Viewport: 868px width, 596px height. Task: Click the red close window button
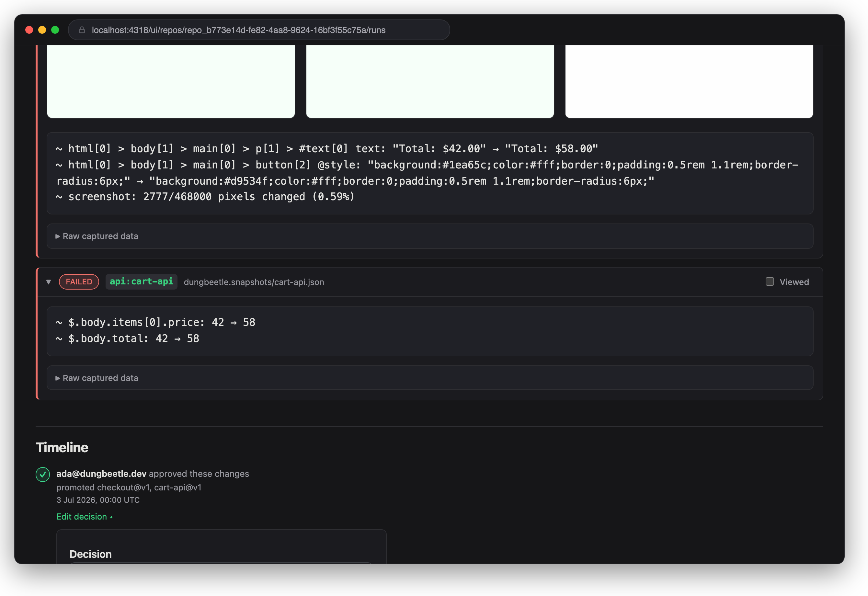(29, 30)
